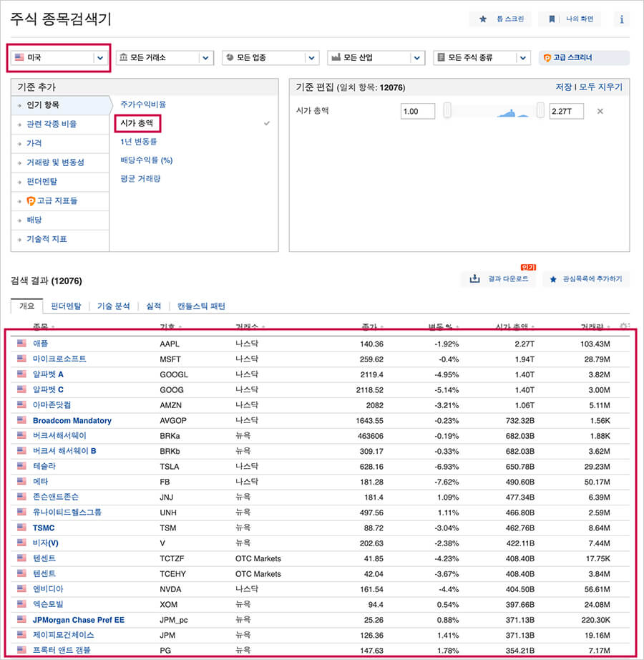Click 결과 다운로드 download button

coord(499,278)
